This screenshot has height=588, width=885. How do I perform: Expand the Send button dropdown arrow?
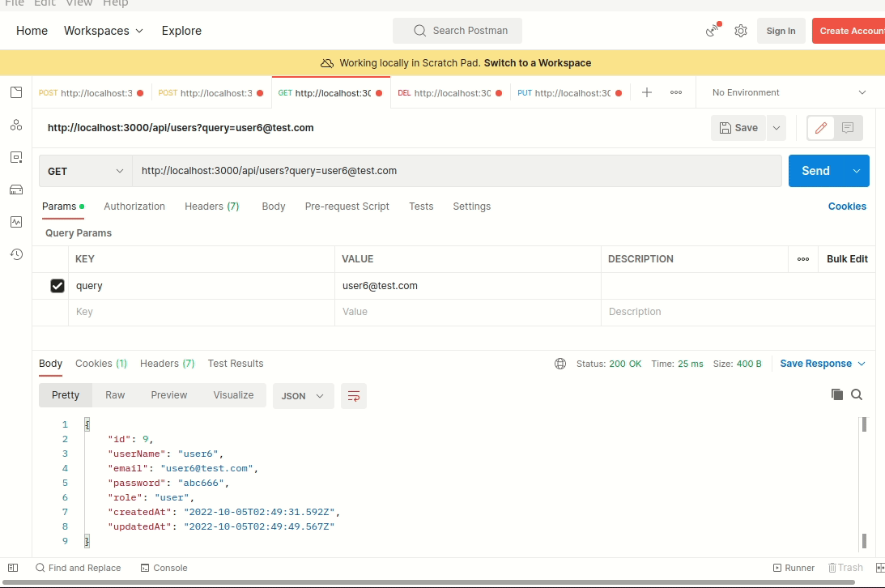[856, 171]
